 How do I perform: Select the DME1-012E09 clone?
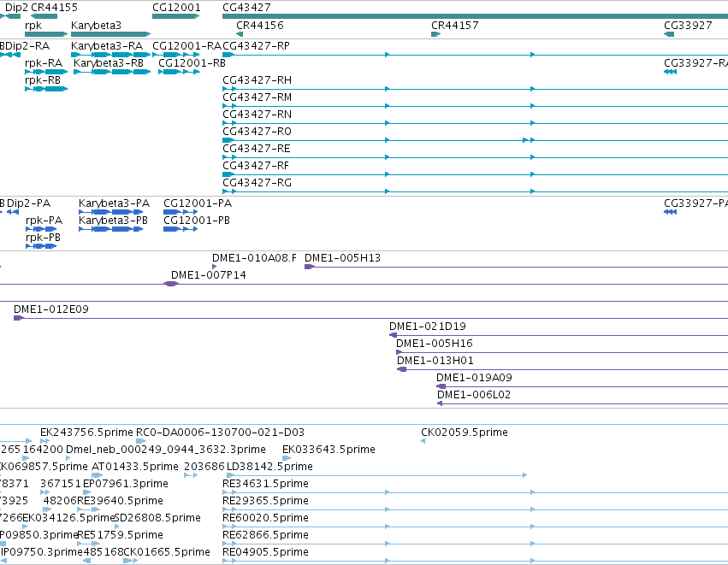51,310
